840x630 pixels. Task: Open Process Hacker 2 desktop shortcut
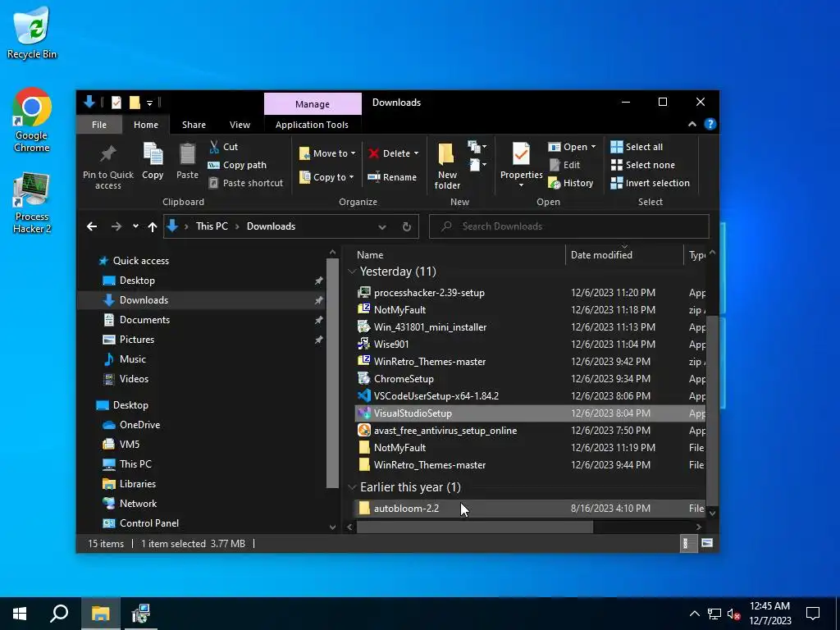coord(32,203)
